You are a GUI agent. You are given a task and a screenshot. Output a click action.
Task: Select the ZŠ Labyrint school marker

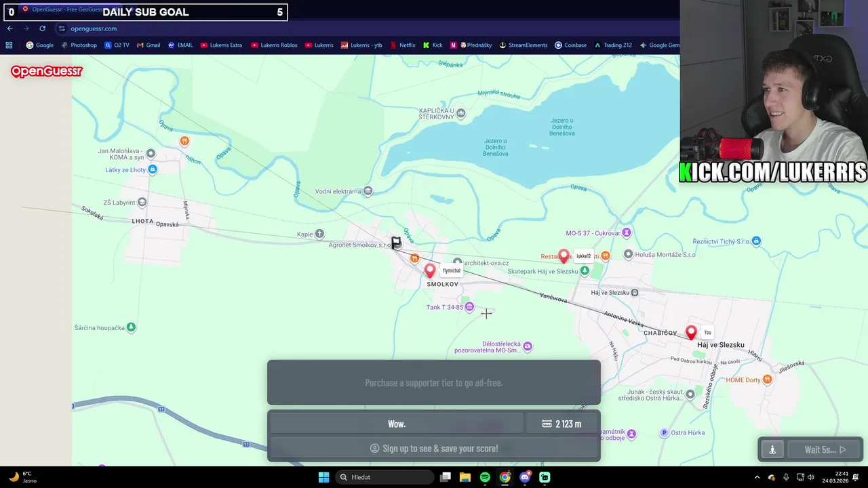(142, 202)
